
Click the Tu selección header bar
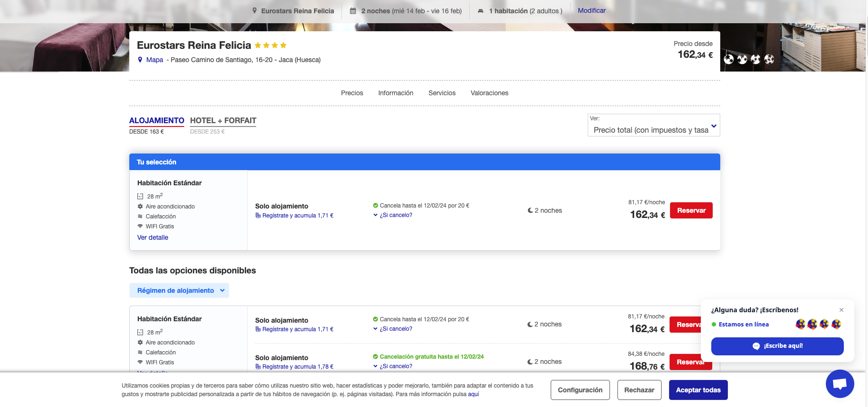coord(425,162)
